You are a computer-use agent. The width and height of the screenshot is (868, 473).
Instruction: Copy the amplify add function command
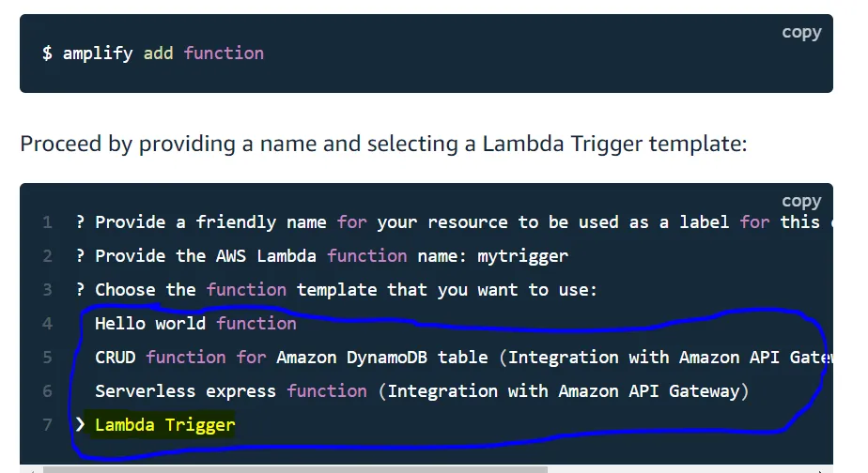[801, 32]
